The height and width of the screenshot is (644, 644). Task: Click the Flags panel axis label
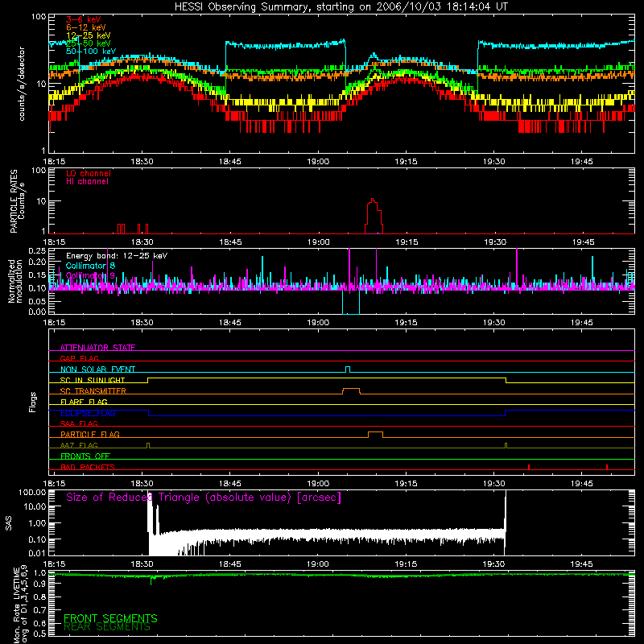(x=33, y=402)
